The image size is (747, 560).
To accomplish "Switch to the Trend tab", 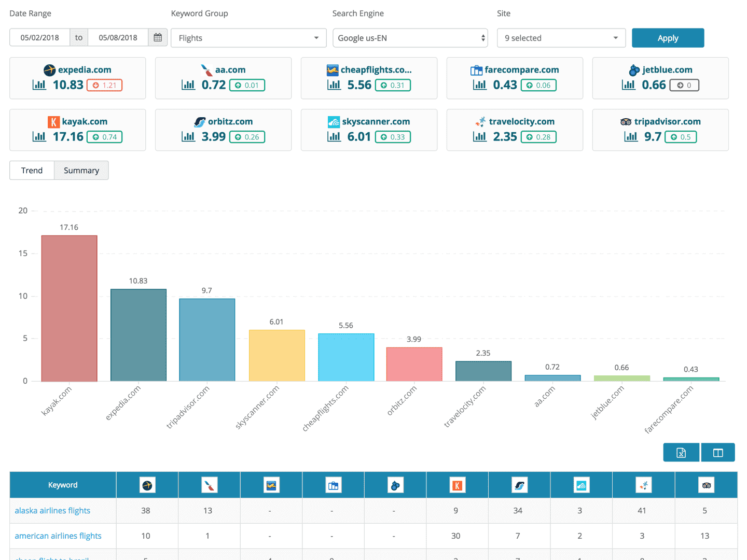I will pos(32,170).
